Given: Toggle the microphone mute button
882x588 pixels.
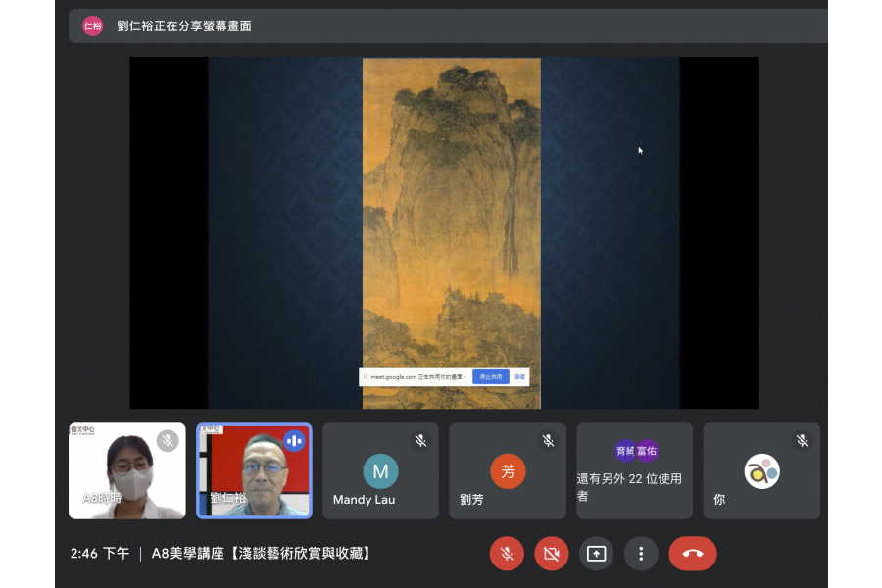Looking at the screenshot, I should pyautogui.click(x=507, y=554).
